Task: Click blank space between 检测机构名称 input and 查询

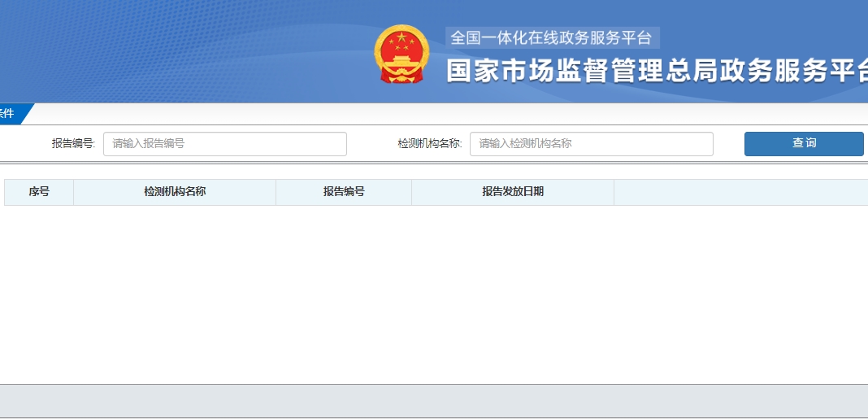Action: 729,144
